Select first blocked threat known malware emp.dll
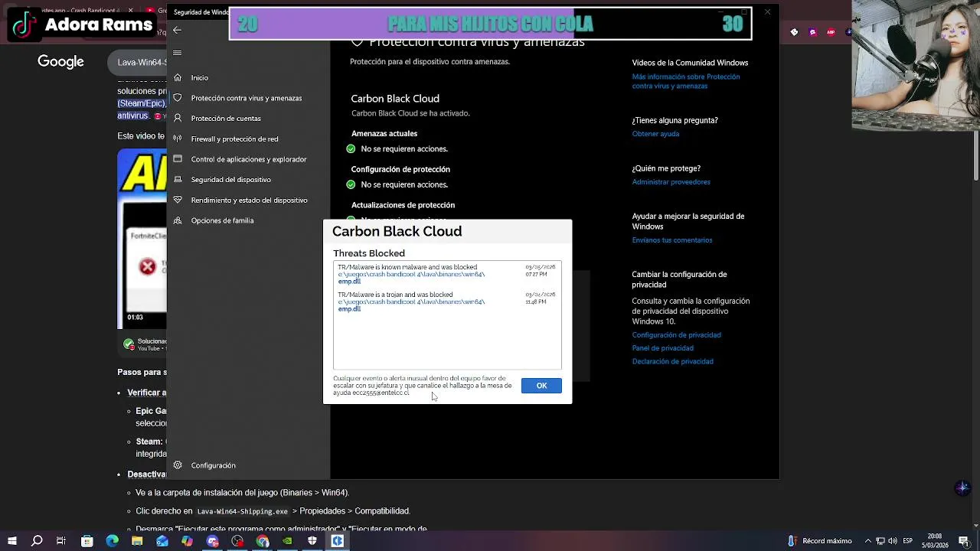The image size is (980, 551). tap(447, 274)
